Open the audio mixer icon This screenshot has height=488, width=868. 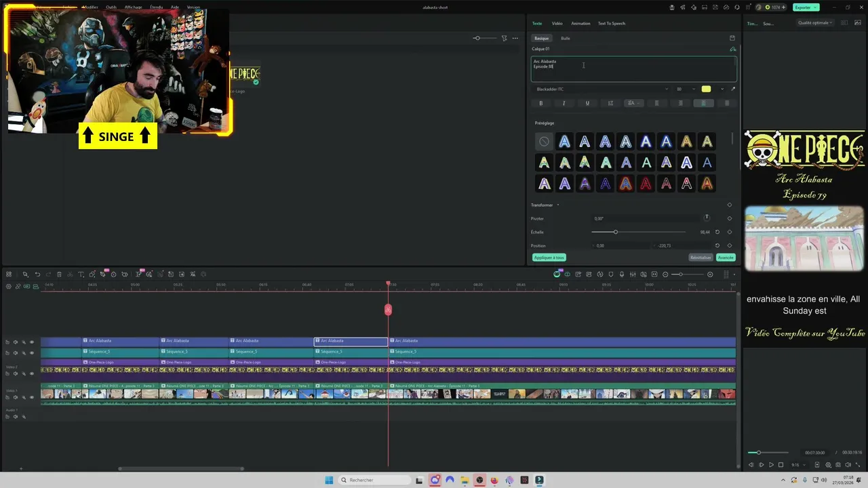tap(633, 274)
